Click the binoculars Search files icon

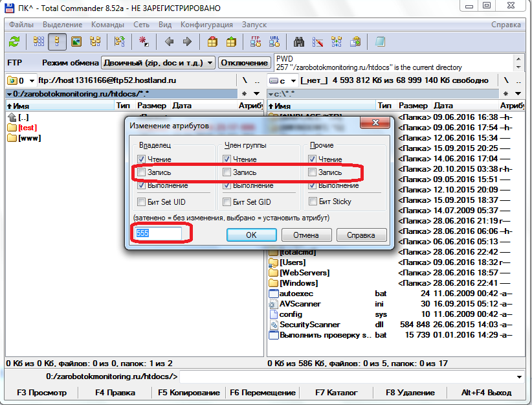(x=299, y=41)
